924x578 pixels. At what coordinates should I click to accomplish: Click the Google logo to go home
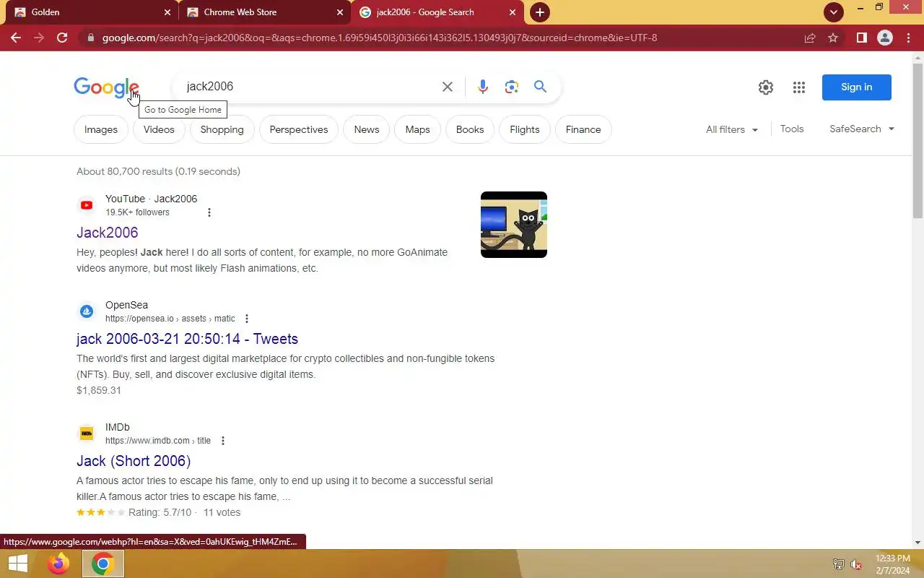point(106,87)
